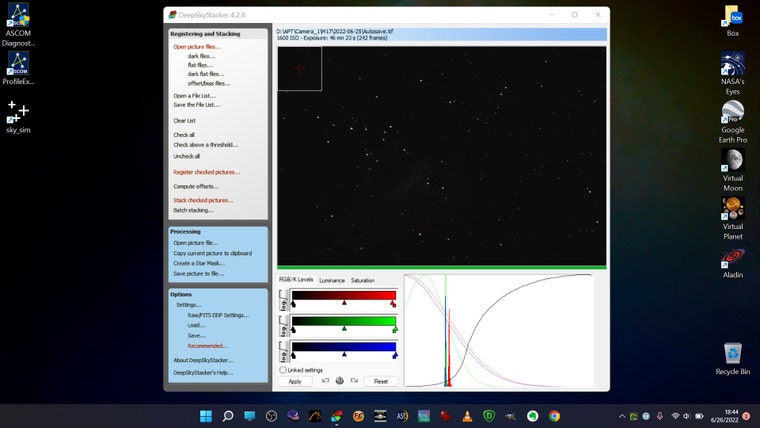This screenshot has height=428, width=760.
Task: Toggle the Linked settings checkbox
Action: pos(283,370)
